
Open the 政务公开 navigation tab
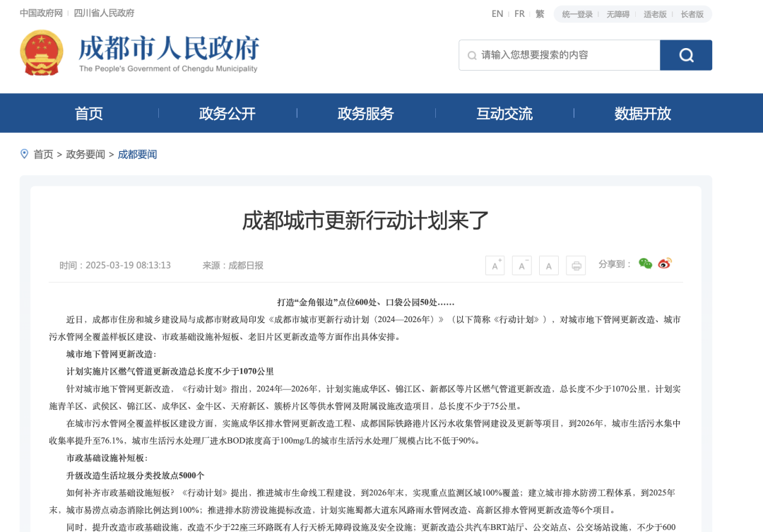(227, 113)
